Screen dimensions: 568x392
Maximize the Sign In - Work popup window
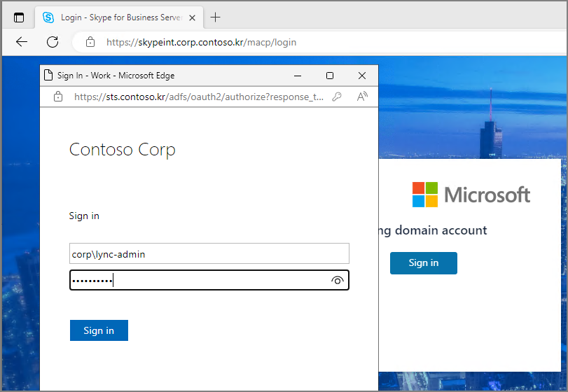(x=330, y=76)
